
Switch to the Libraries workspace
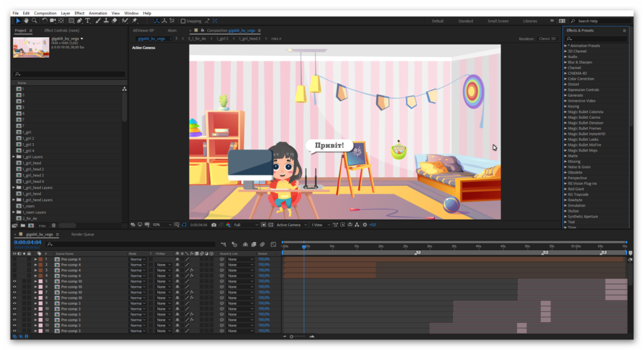tap(530, 21)
